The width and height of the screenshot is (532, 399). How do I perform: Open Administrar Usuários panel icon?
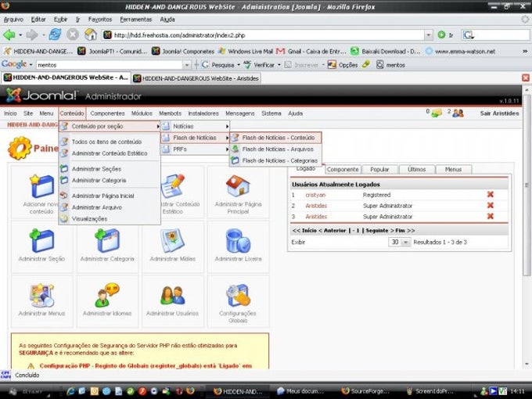[x=173, y=295]
